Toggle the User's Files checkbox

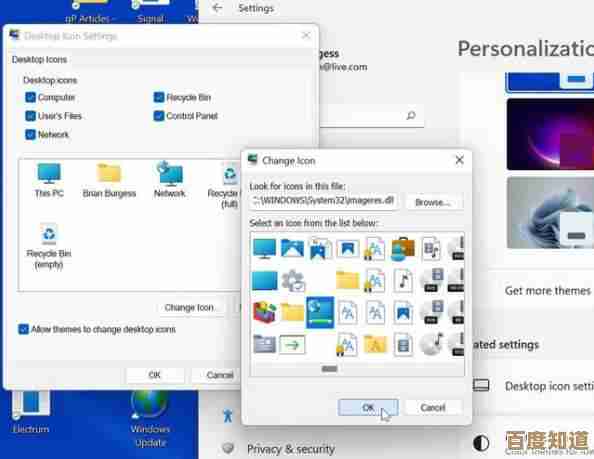point(30,116)
